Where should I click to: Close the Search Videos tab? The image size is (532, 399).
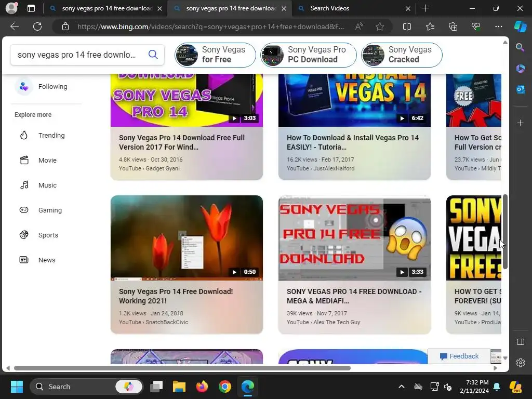(408, 8)
